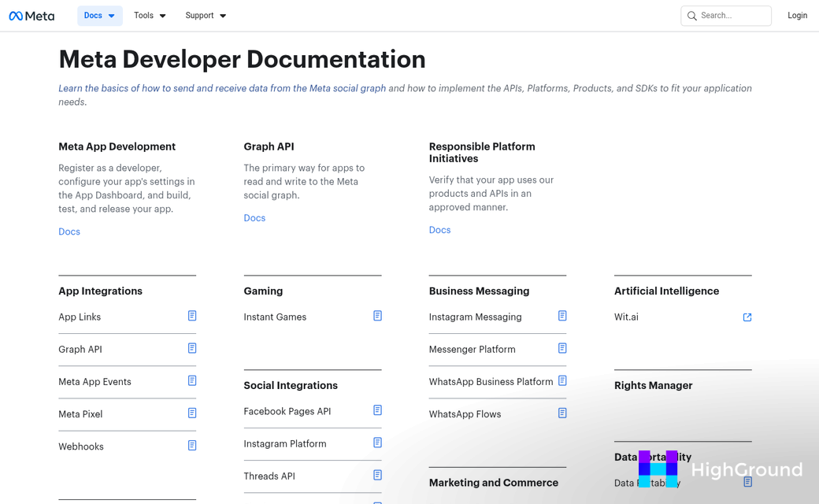Click the Meta Developer Documentation title

click(x=242, y=59)
